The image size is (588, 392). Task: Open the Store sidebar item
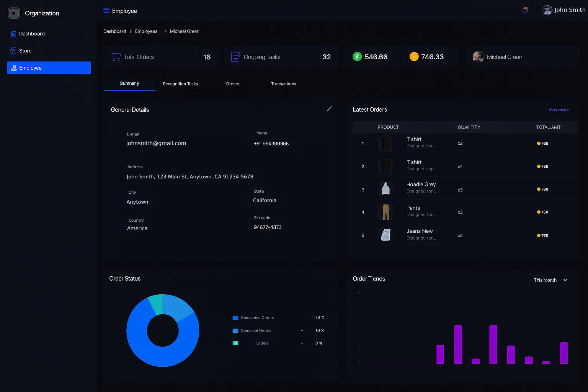pyautogui.click(x=25, y=51)
